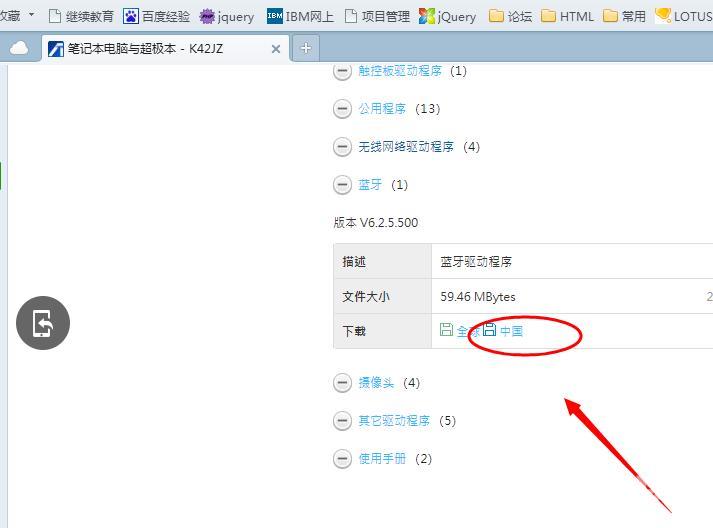The height and width of the screenshot is (528, 713).
Task: Click the round gray phone transfer button
Action: [43, 323]
